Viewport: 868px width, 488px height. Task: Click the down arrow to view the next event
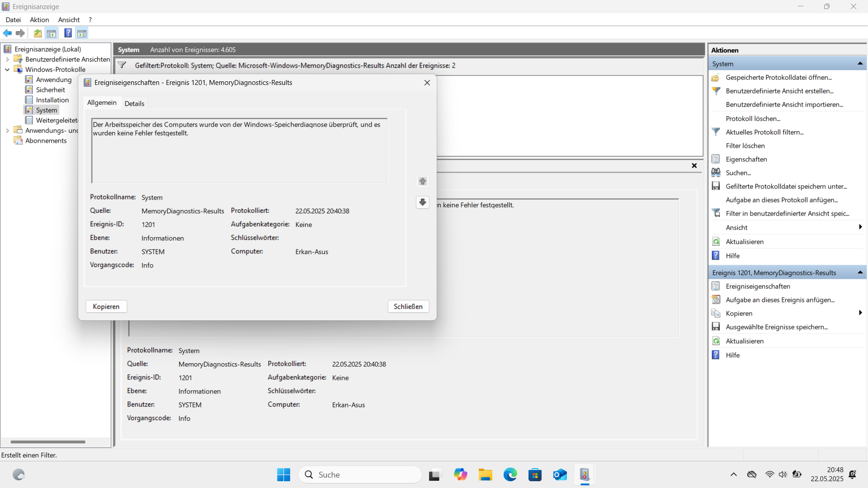pyautogui.click(x=422, y=202)
